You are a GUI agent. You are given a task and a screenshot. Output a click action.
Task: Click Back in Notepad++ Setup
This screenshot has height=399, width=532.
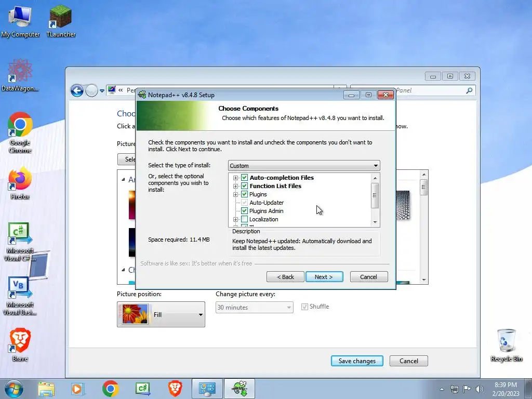[x=285, y=277]
